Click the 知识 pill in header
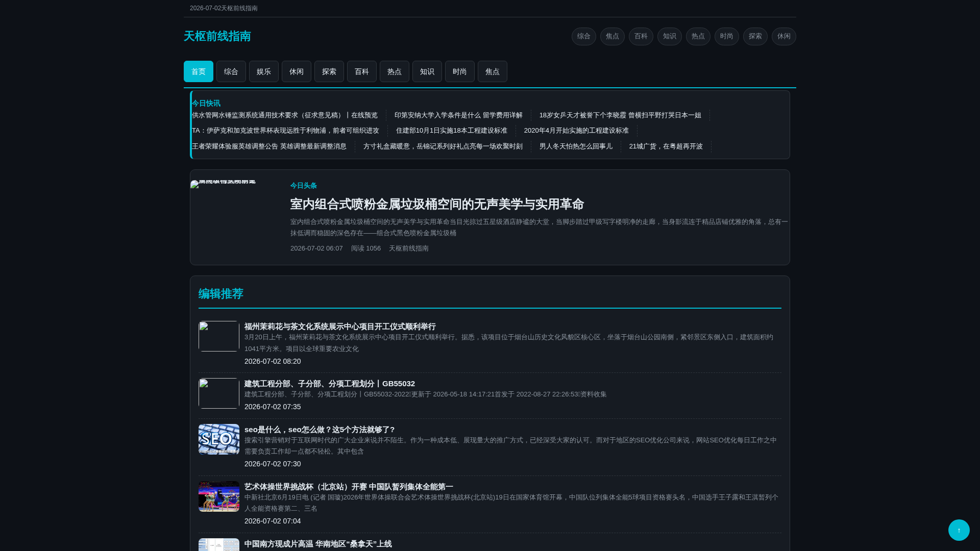The image size is (980, 551). (x=670, y=36)
